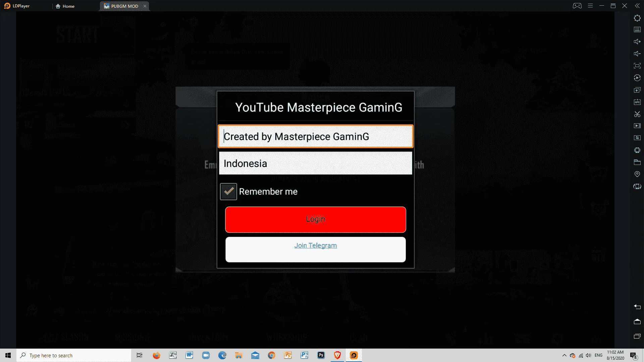
Task: Open Chromium browser icon on taskbar
Action: click(271, 355)
